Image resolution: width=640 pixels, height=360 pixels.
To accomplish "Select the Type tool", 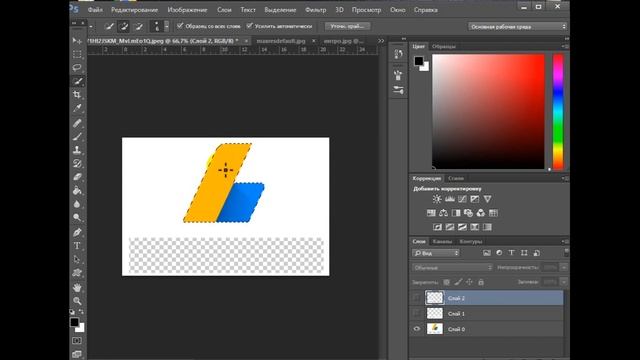I will [x=77, y=246].
